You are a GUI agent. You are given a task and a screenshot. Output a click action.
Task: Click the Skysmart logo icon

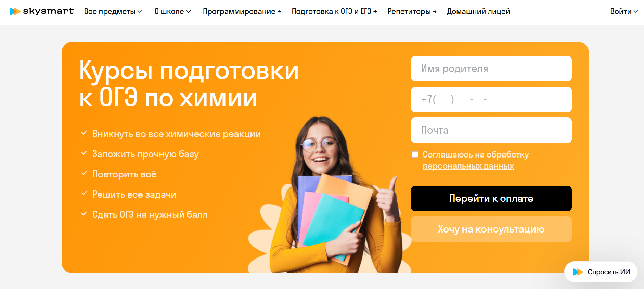click(15, 11)
